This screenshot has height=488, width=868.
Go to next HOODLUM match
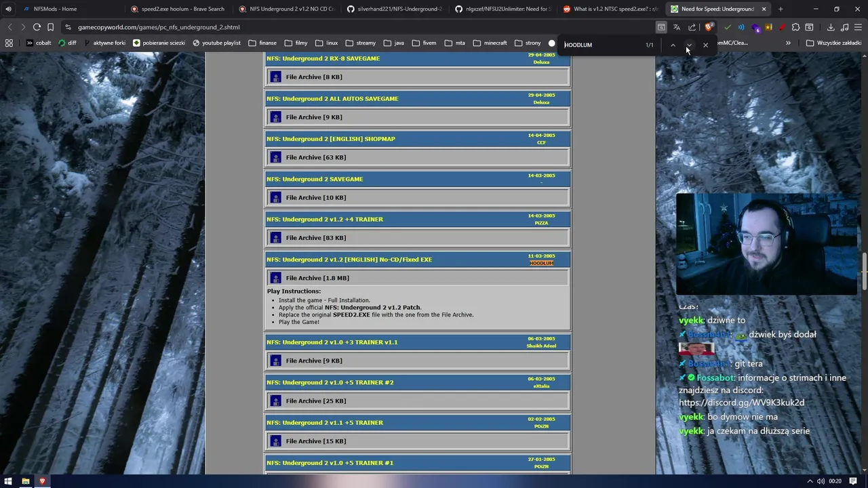(x=689, y=45)
